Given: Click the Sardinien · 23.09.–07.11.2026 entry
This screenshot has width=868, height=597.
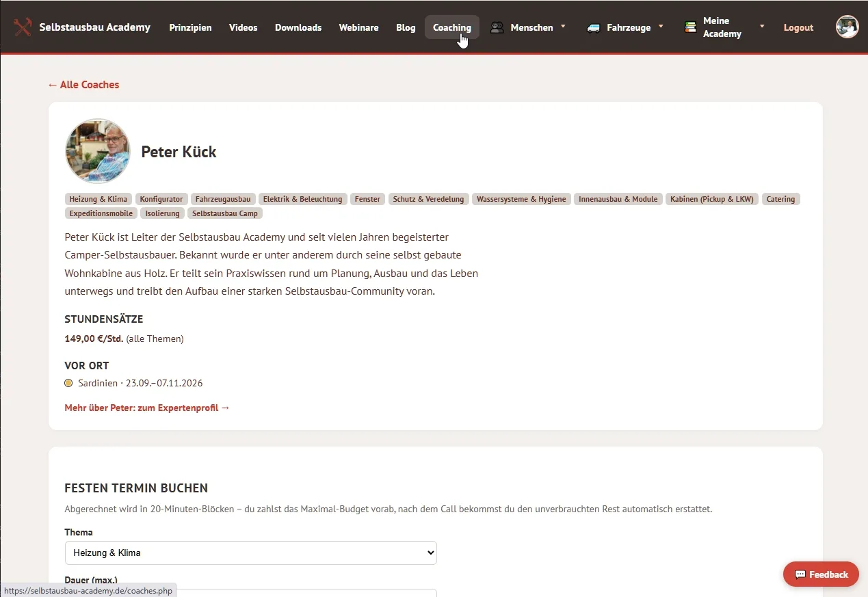Looking at the screenshot, I should pyautogui.click(x=140, y=383).
